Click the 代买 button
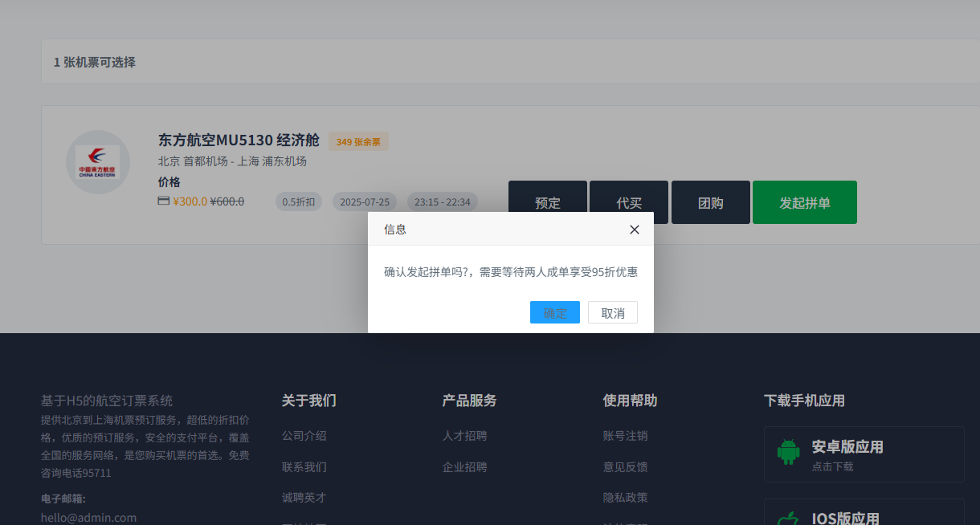Image resolution: width=980 pixels, height=525 pixels. point(629,202)
